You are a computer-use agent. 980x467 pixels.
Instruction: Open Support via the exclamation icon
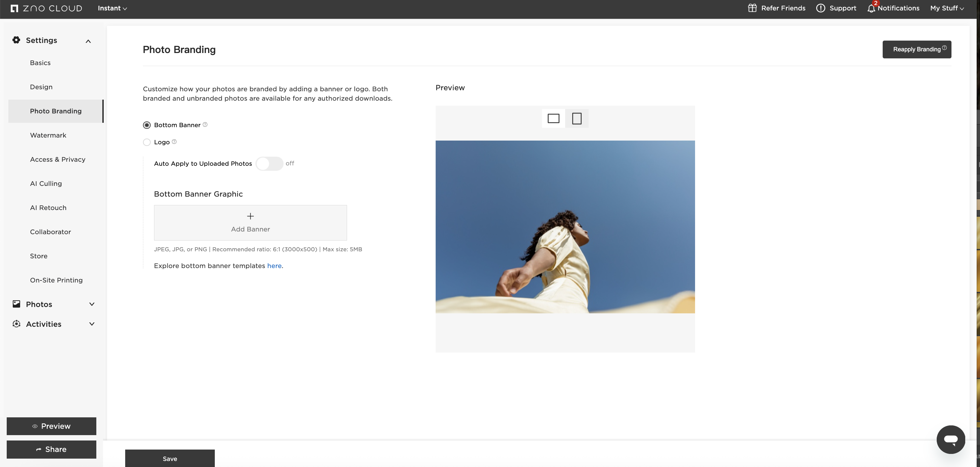click(x=821, y=8)
